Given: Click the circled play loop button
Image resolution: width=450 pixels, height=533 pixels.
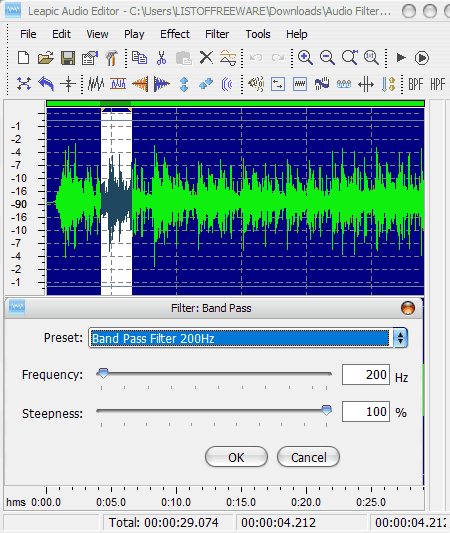Looking at the screenshot, I should [422, 58].
